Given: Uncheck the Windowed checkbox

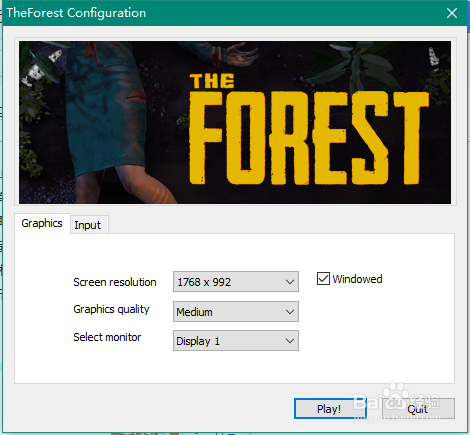Looking at the screenshot, I should 323,279.
